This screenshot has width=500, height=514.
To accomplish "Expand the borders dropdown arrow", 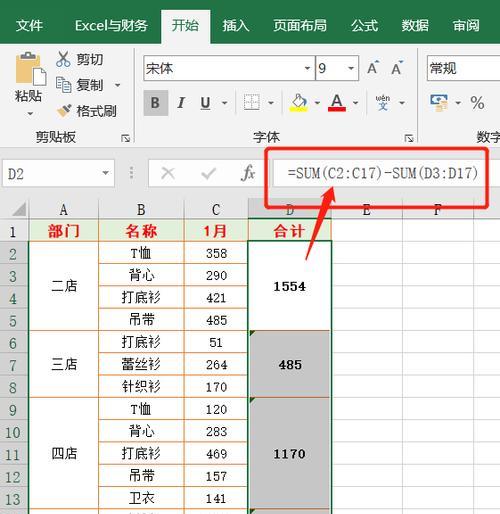I will click(271, 103).
